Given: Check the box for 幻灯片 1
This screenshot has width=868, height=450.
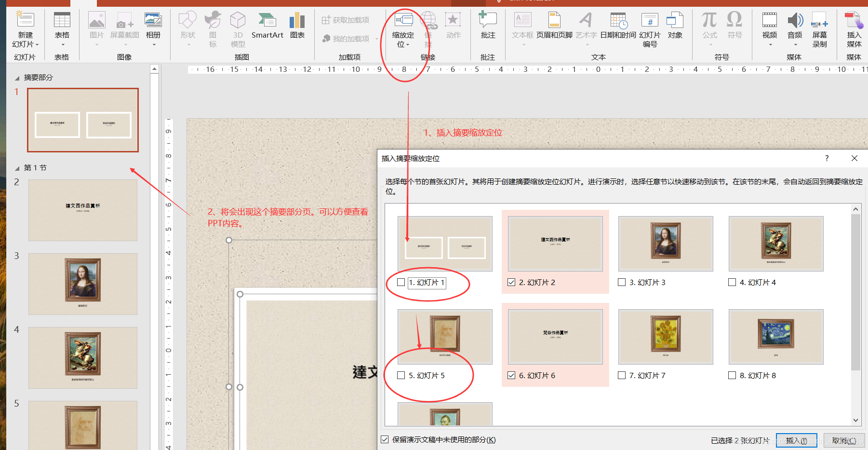Looking at the screenshot, I should pyautogui.click(x=401, y=282).
